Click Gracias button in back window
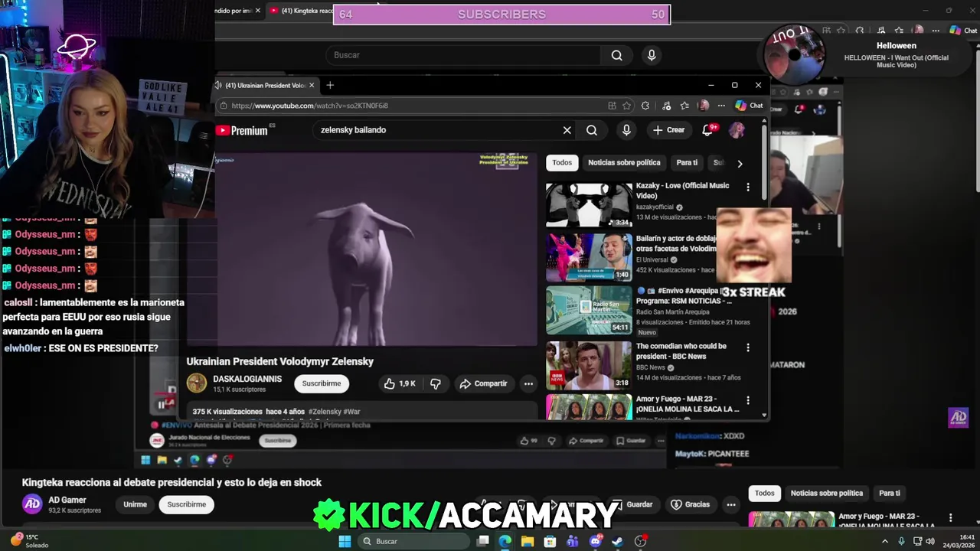 point(691,504)
